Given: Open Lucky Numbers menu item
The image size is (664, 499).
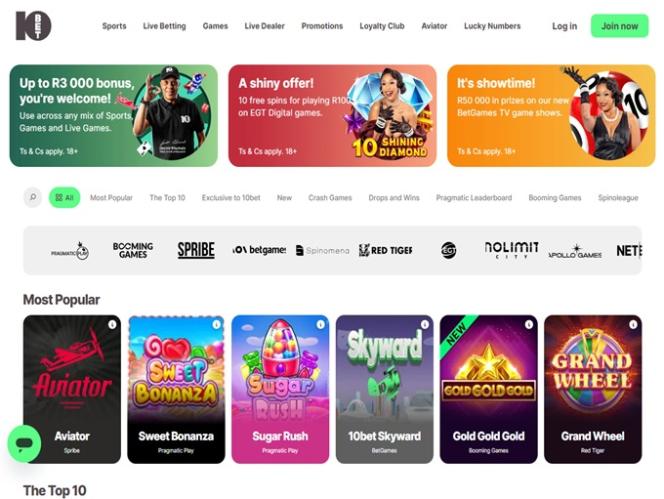Looking at the screenshot, I should tap(492, 26).
